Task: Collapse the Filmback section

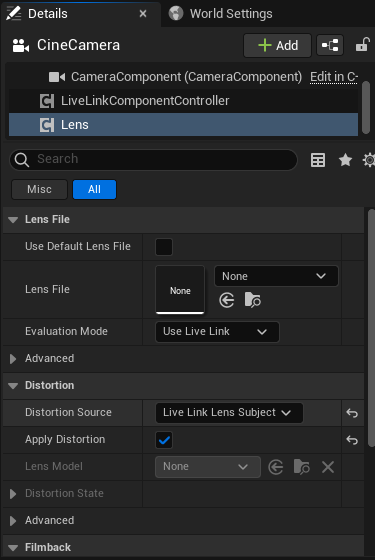Action: (13, 548)
